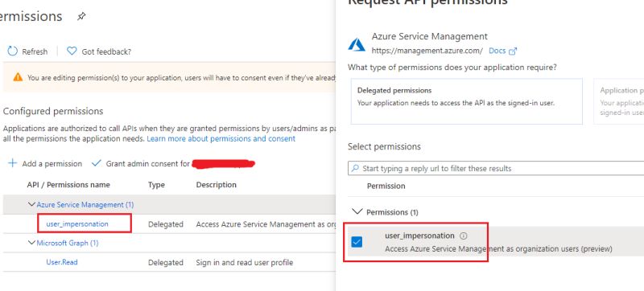Image resolution: width=644 pixels, height=291 pixels.
Task: Click the info icon beside user_impersonation
Action: 464,236
